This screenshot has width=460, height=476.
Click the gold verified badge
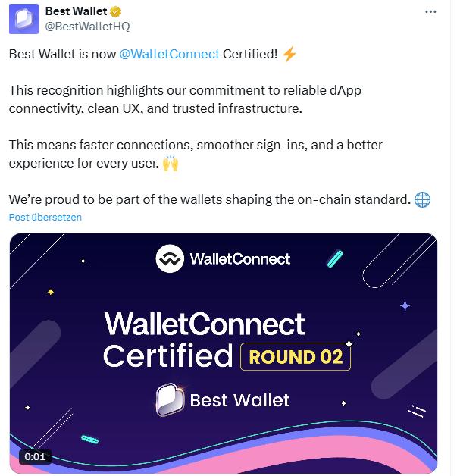(x=117, y=11)
